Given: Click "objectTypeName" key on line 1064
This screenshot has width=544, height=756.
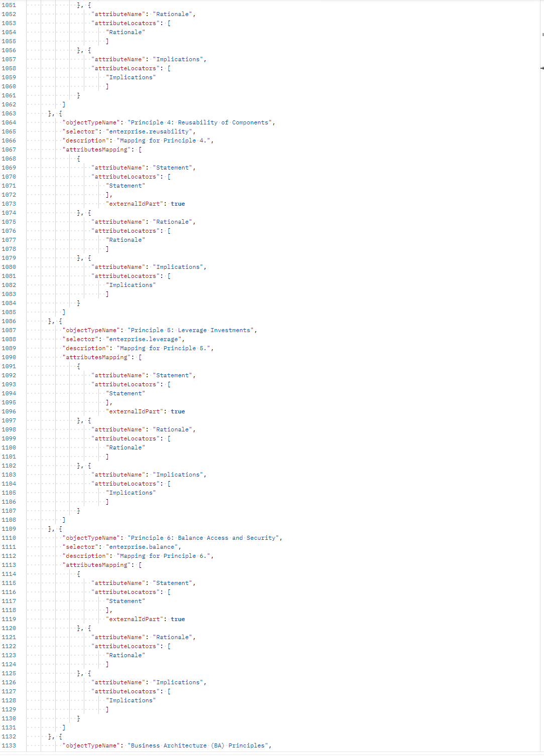Looking at the screenshot, I should point(91,122).
